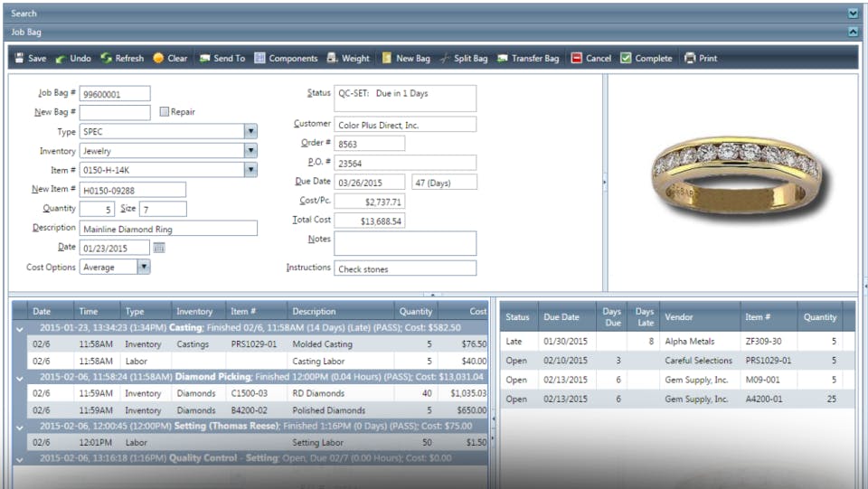This screenshot has height=489, width=868.
Task: Select the Alpha Metals vendor row
Action: click(x=677, y=342)
